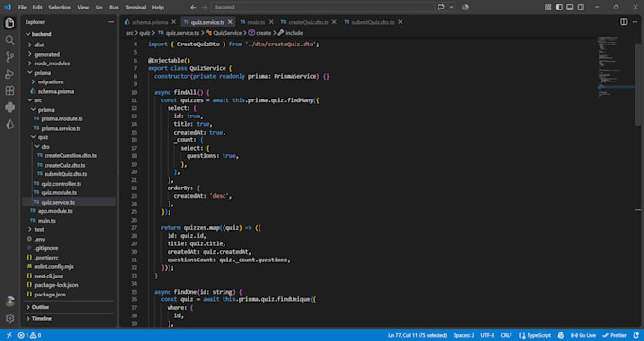Click the VS Code logo icon

click(8, 7)
